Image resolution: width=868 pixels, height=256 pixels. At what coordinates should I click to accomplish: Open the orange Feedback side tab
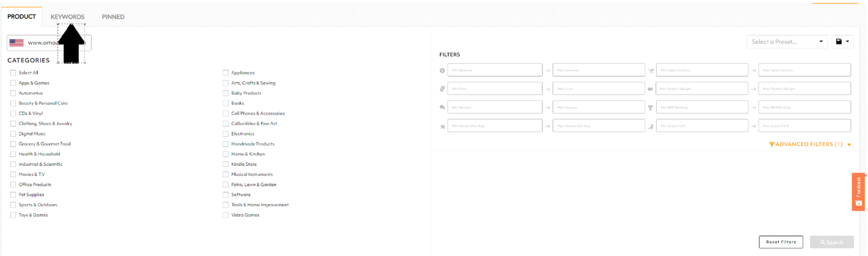point(858,192)
